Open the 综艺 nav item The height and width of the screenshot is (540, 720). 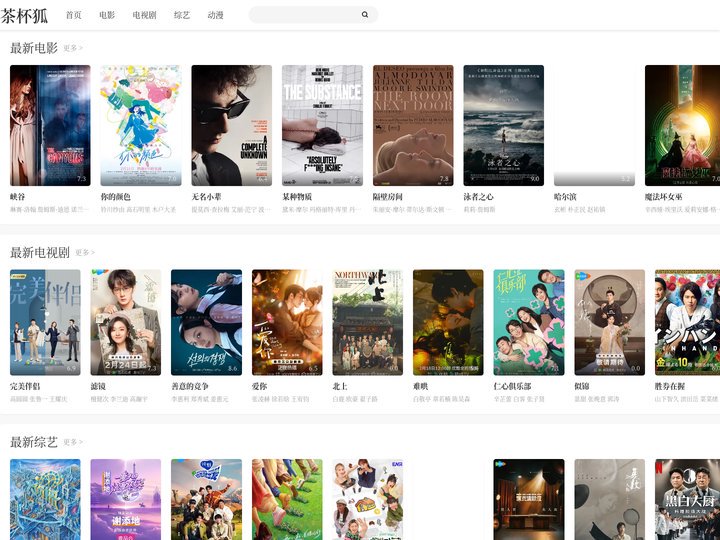point(182,15)
